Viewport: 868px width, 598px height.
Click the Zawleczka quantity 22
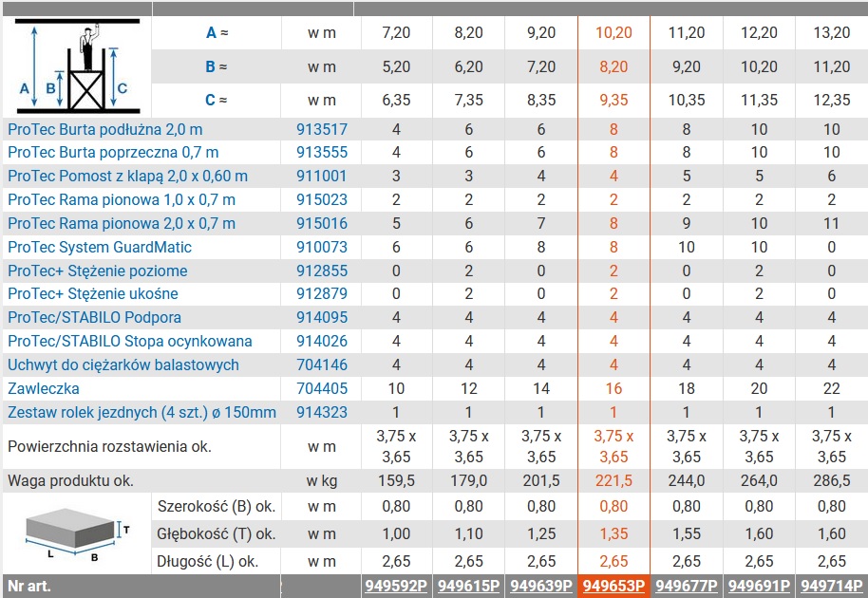pyautogui.click(x=832, y=389)
